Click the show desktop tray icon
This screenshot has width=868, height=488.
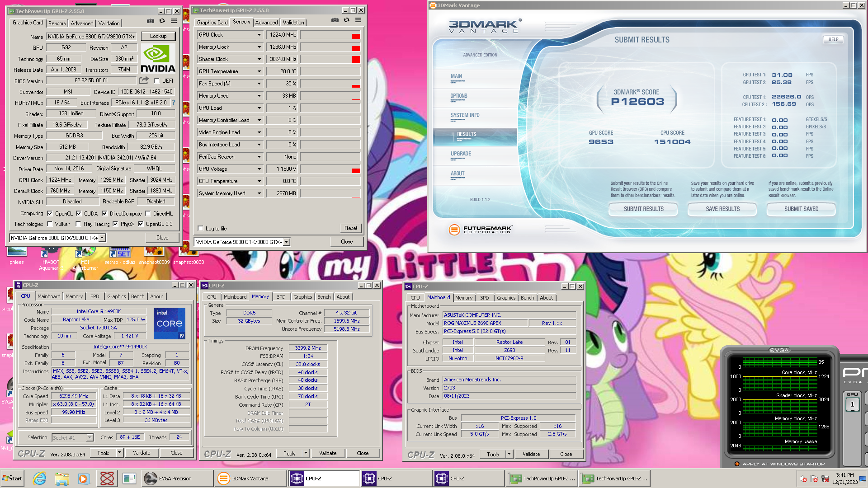pos(862,479)
